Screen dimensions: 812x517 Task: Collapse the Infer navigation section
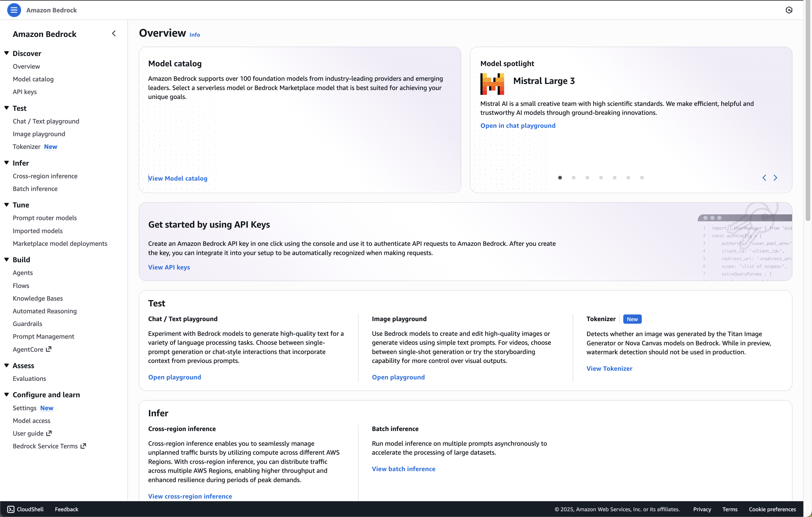(6, 162)
